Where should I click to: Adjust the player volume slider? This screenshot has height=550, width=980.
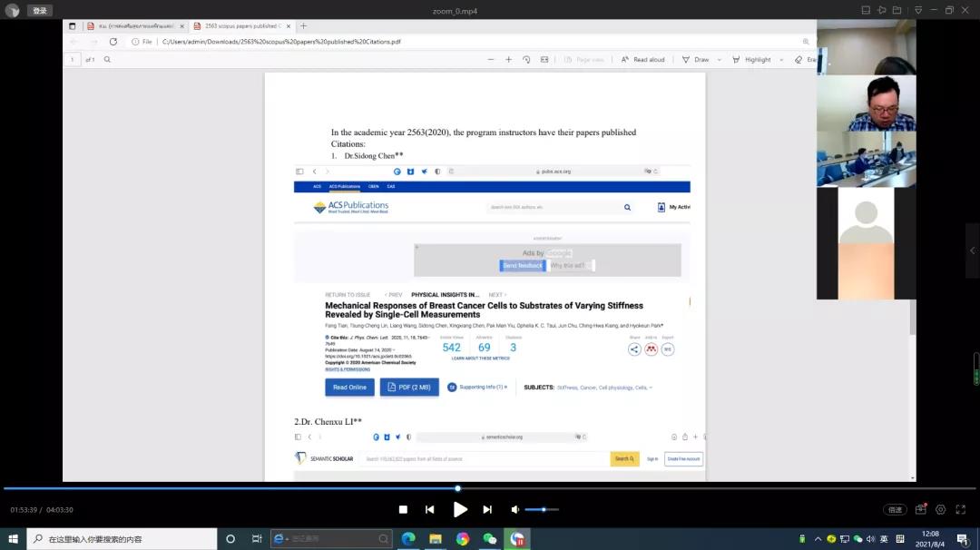[542, 509]
